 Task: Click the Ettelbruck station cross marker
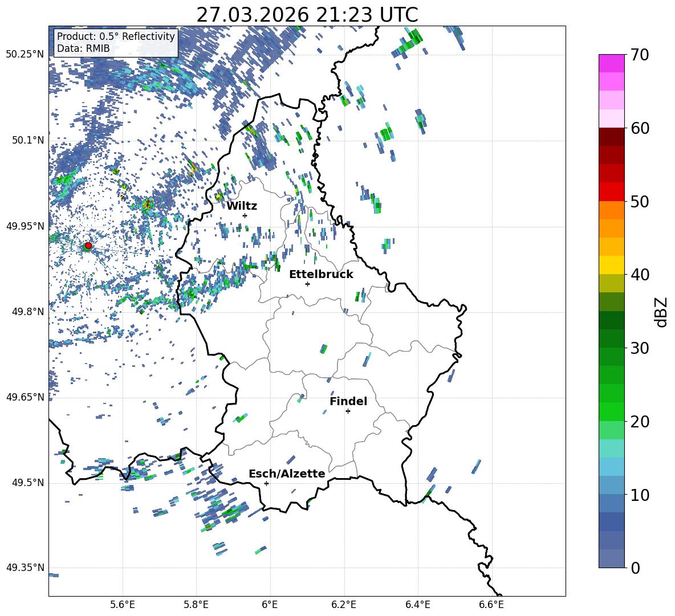(x=307, y=284)
